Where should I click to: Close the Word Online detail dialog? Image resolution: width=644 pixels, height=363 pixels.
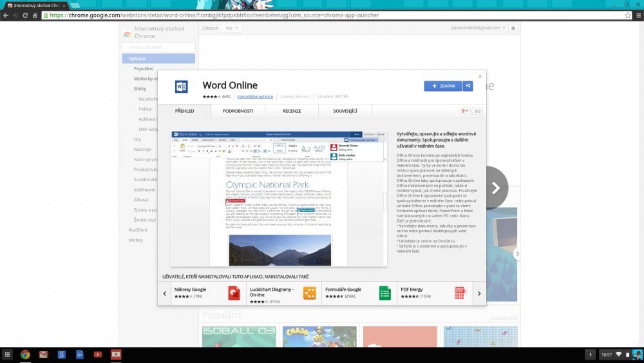[x=480, y=77]
